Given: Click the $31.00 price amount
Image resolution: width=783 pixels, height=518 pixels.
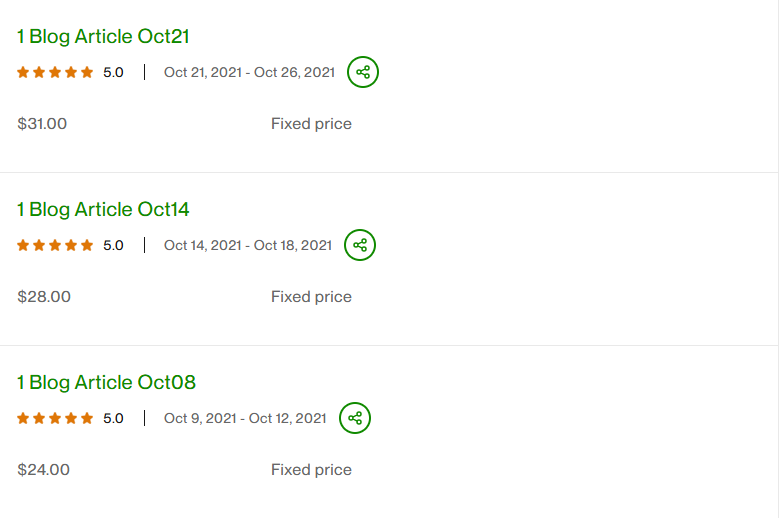Looking at the screenshot, I should coord(43,124).
